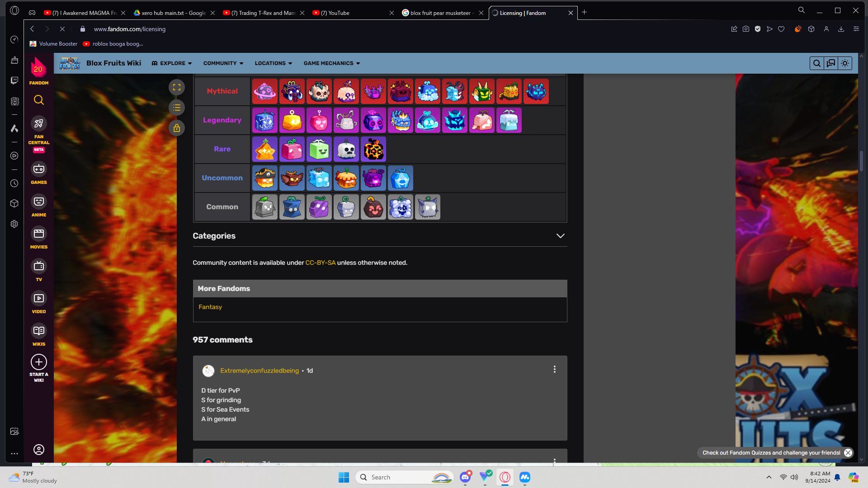Click the fullscreen expand content button
Image resolution: width=868 pixels, height=488 pixels.
point(177,87)
